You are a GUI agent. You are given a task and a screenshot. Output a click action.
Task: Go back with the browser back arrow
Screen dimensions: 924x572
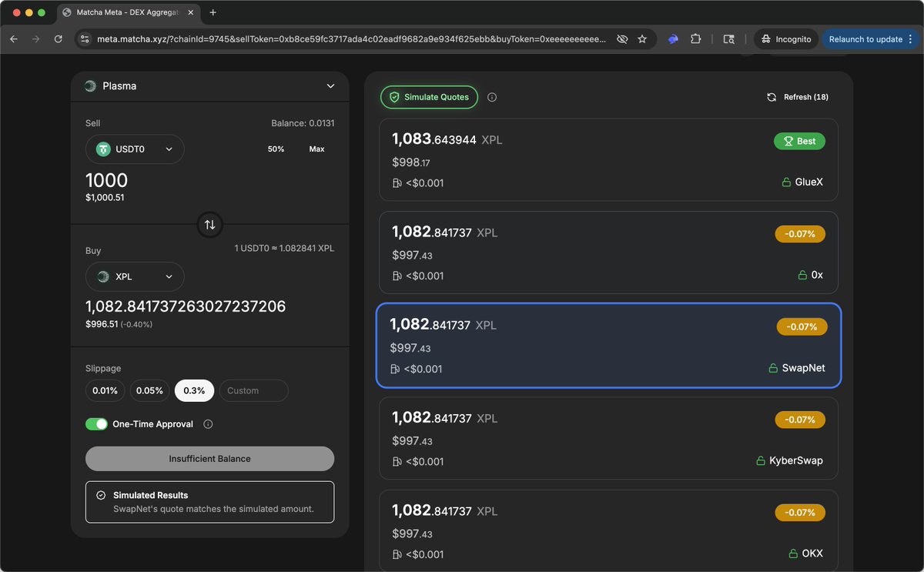click(x=14, y=39)
